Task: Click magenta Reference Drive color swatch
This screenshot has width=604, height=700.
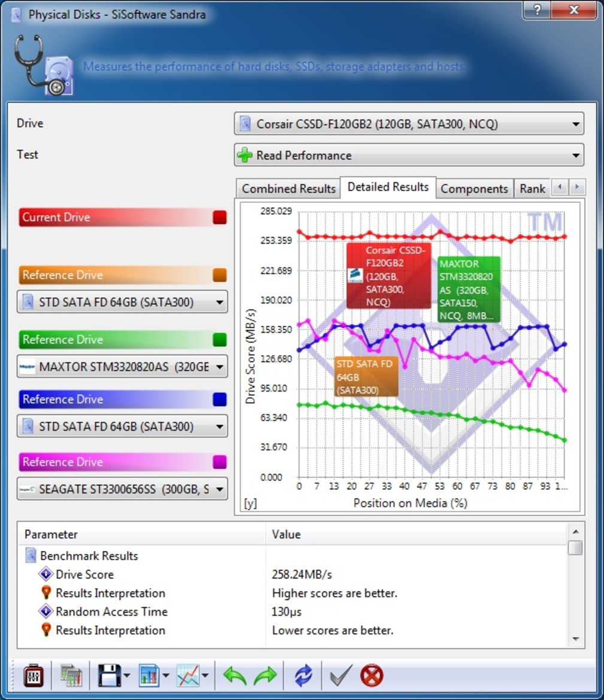Action: 220,462
